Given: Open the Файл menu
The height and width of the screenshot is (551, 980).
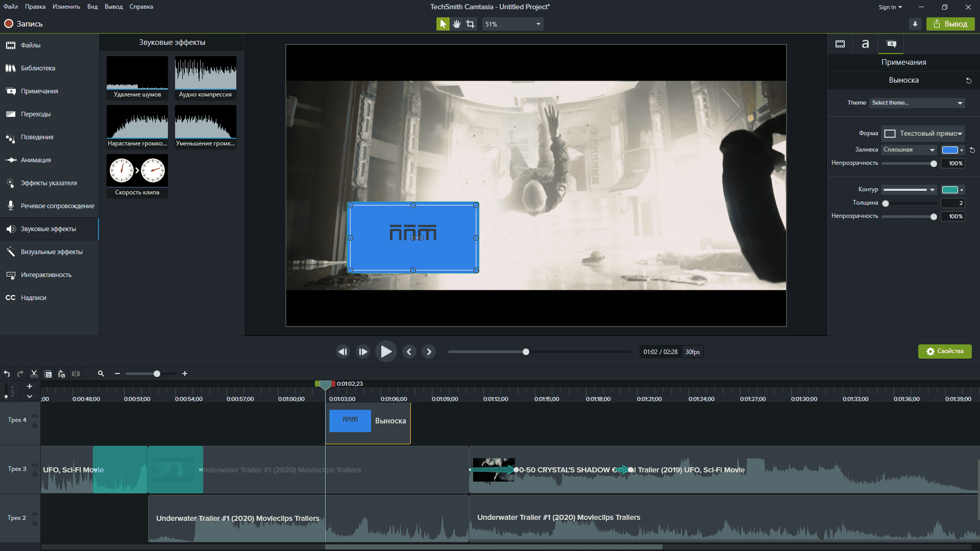Looking at the screenshot, I should (11, 7).
